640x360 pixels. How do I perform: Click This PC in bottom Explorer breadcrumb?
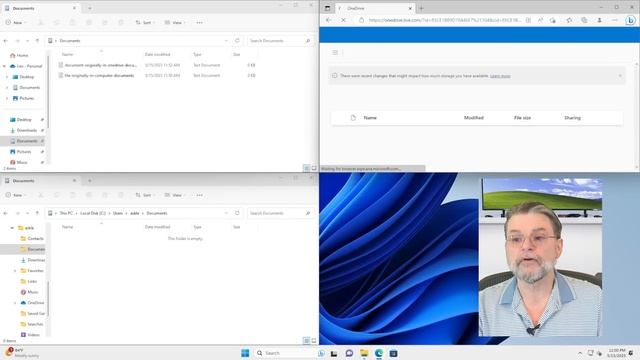point(66,213)
